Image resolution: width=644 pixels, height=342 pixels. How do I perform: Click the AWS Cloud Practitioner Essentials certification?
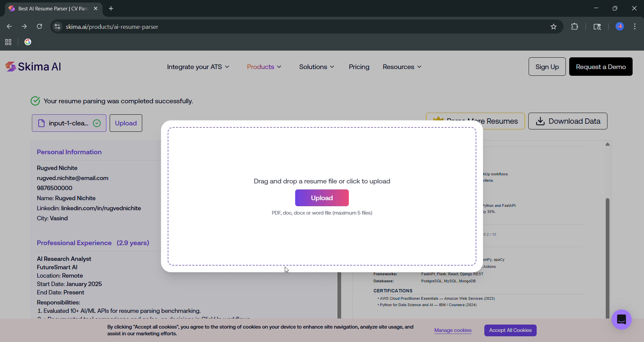437,298
